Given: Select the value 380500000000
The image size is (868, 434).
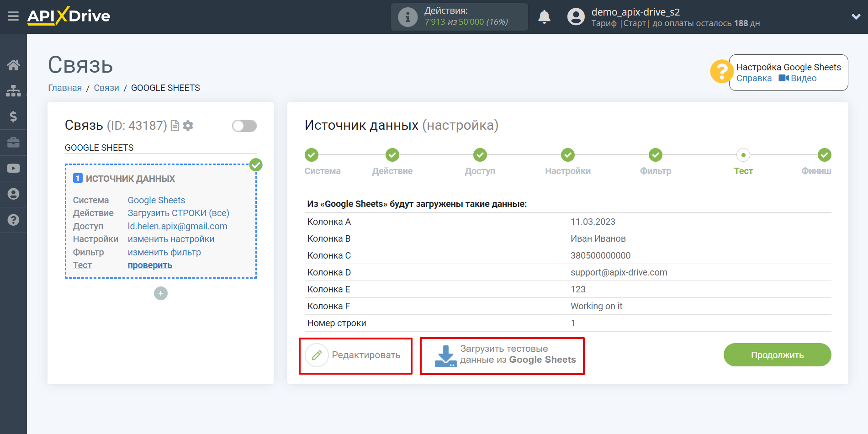Looking at the screenshot, I should [600, 255].
